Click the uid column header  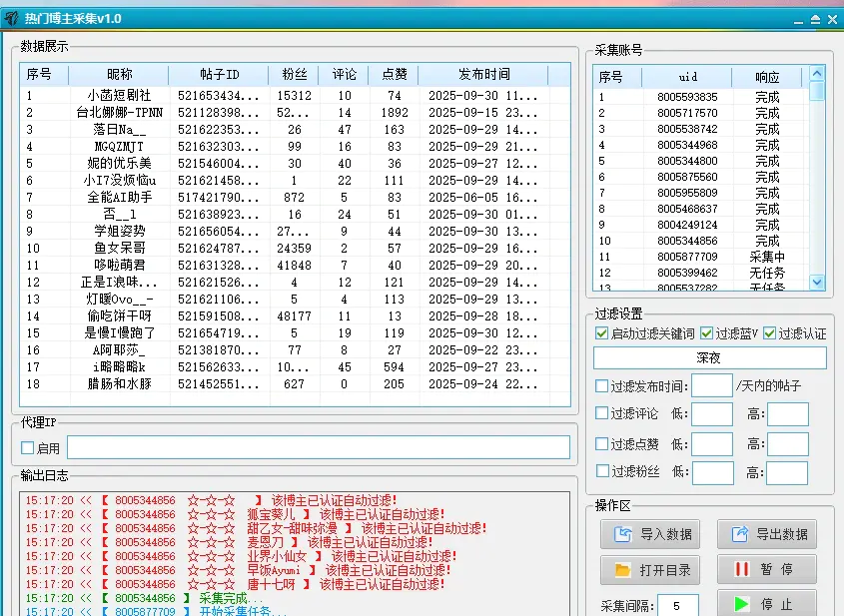687,77
